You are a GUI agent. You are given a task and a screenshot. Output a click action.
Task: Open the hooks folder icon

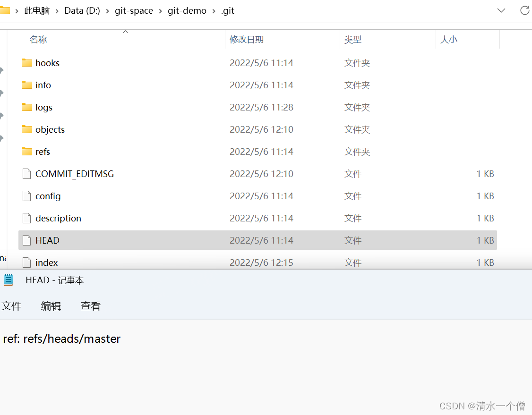tap(27, 63)
